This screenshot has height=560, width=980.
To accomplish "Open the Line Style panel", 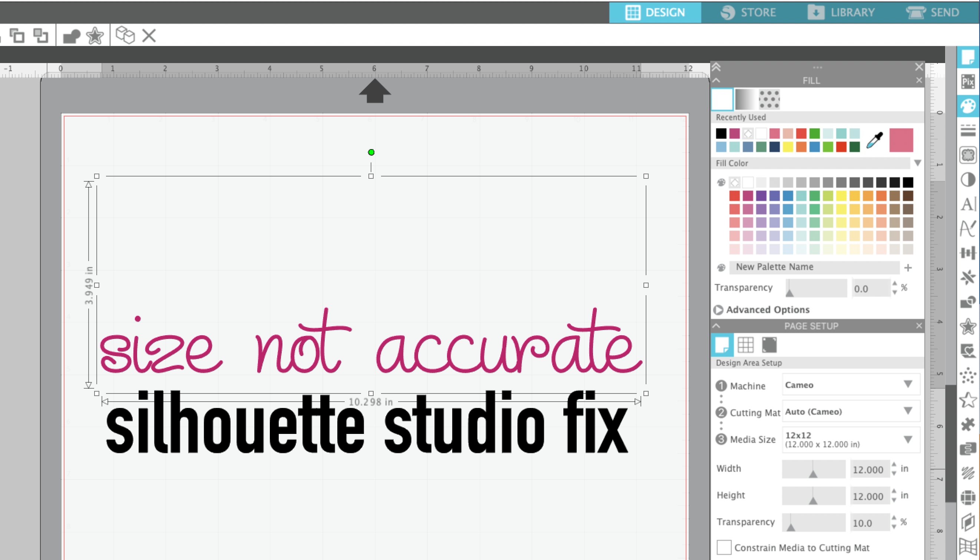I will [969, 129].
